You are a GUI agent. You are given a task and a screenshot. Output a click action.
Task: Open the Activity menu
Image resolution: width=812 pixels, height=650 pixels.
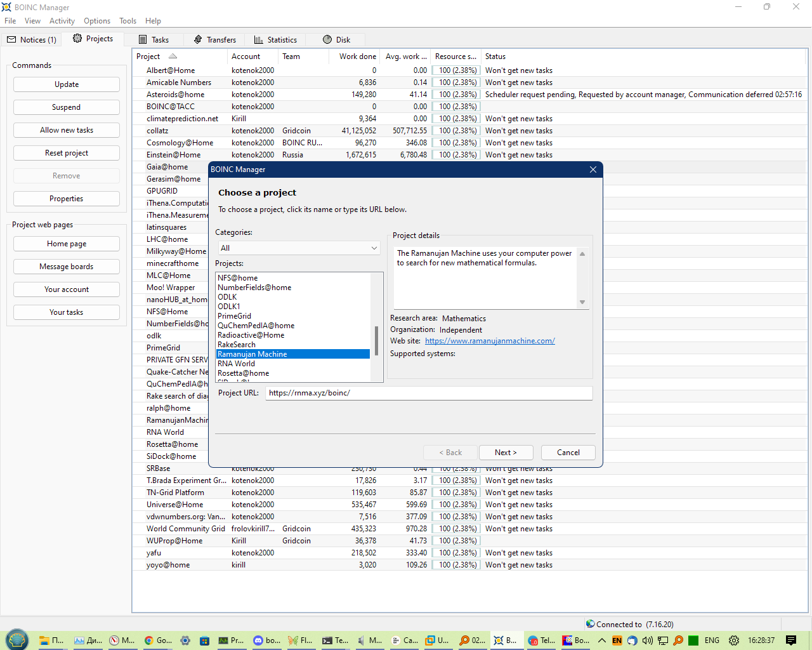pos(62,21)
